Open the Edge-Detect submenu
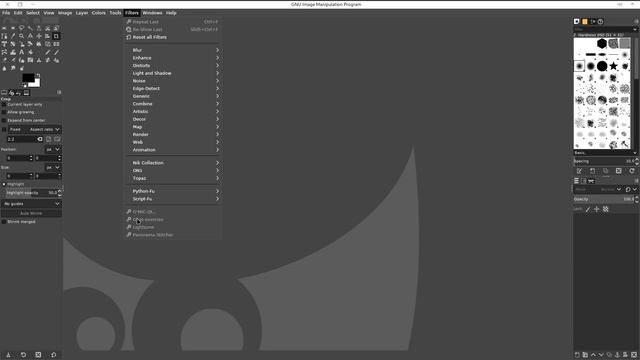The image size is (640, 360). [173, 89]
